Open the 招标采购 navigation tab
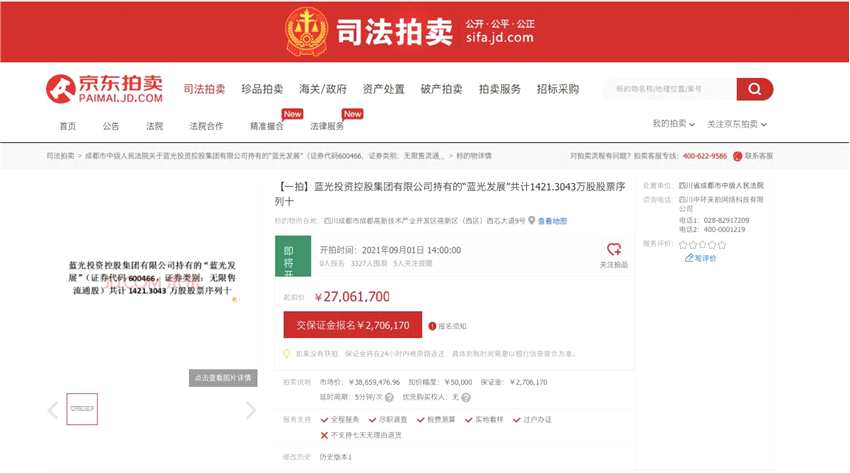The height and width of the screenshot is (473, 850). (558, 89)
